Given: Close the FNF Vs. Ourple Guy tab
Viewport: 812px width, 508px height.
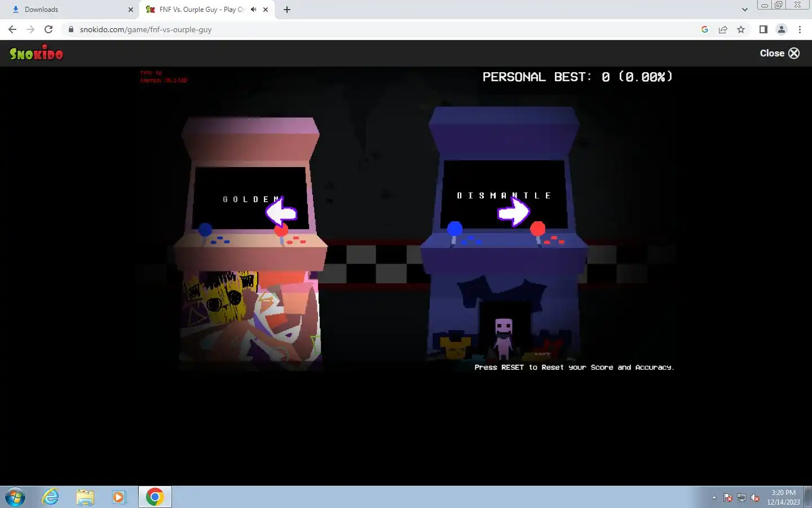Looking at the screenshot, I should pos(266,10).
